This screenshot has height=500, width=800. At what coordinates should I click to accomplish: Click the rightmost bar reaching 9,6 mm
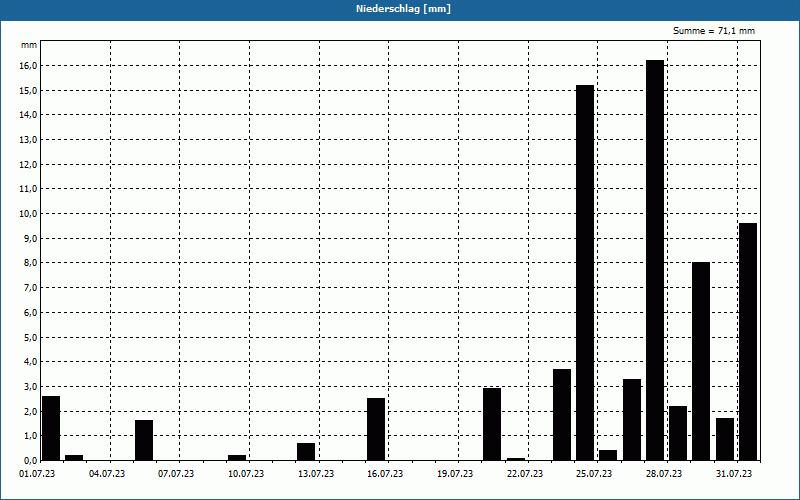[748, 342]
